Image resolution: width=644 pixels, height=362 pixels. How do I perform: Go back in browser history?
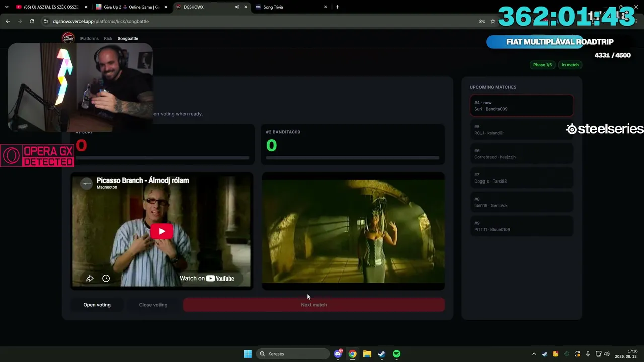[8, 21]
